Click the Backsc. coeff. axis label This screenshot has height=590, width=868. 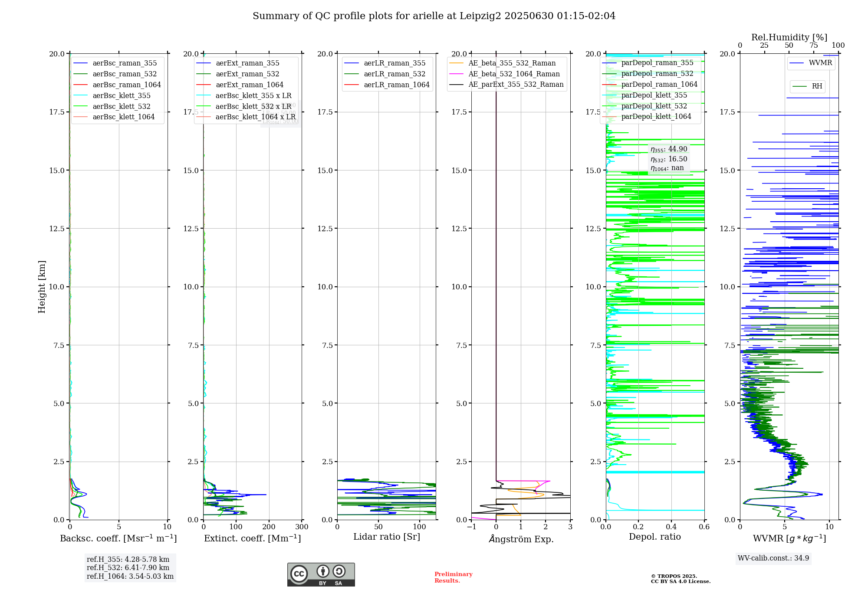coord(118,538)
